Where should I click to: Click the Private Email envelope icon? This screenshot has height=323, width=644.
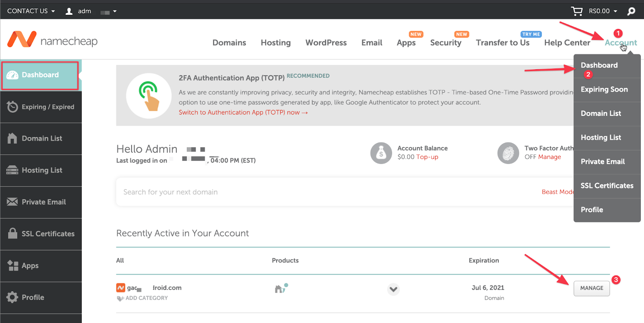click(12, 202)
